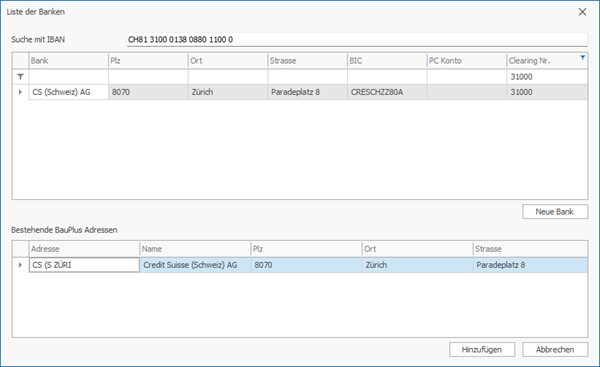Expand the CS (S ZÜRI address row arrow
This screenshot has width=600, height=367.
[20, 265]
